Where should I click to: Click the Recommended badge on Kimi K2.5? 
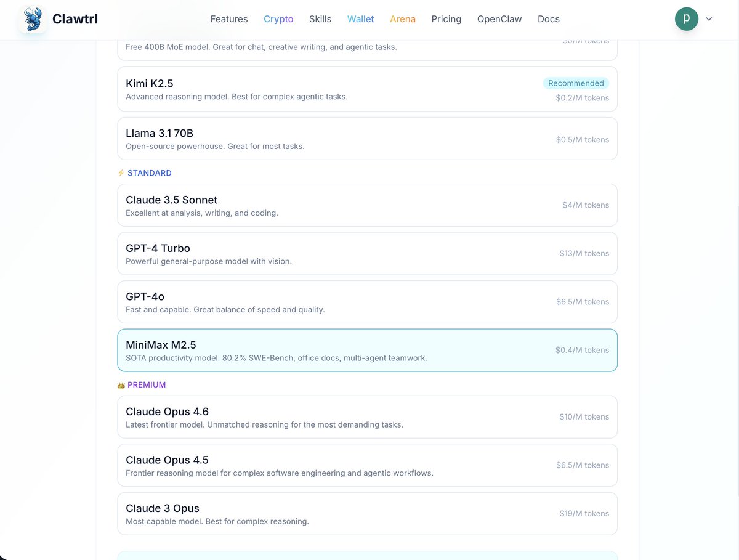click(576, 83)
